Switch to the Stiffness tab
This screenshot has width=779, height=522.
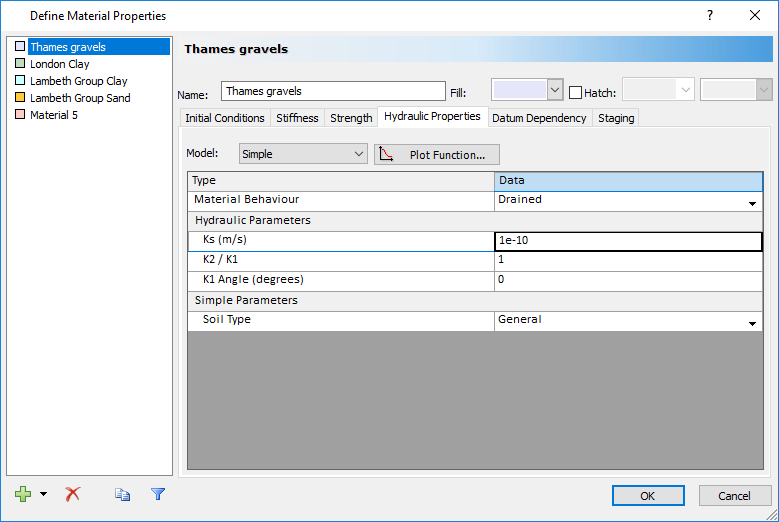point(297,118)
